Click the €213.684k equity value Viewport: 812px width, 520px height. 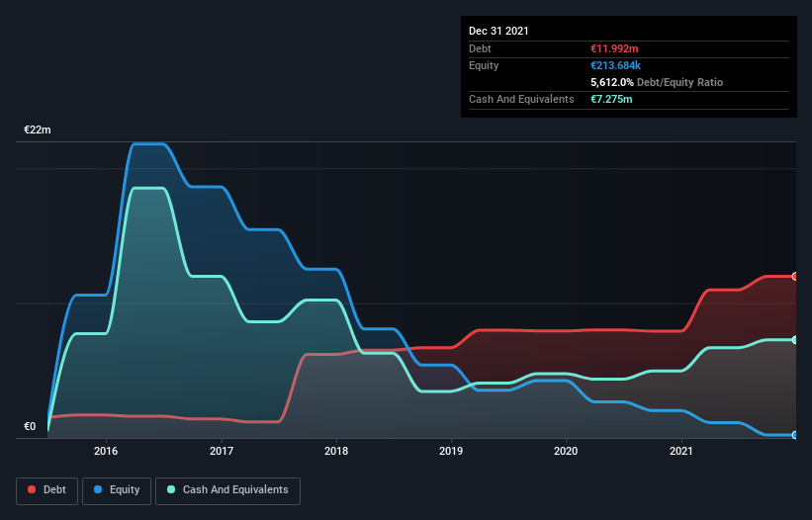(x=616, y=65)
